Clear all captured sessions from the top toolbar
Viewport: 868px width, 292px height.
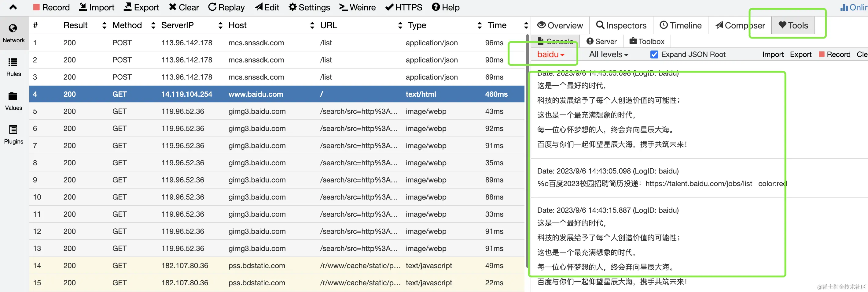184,7
